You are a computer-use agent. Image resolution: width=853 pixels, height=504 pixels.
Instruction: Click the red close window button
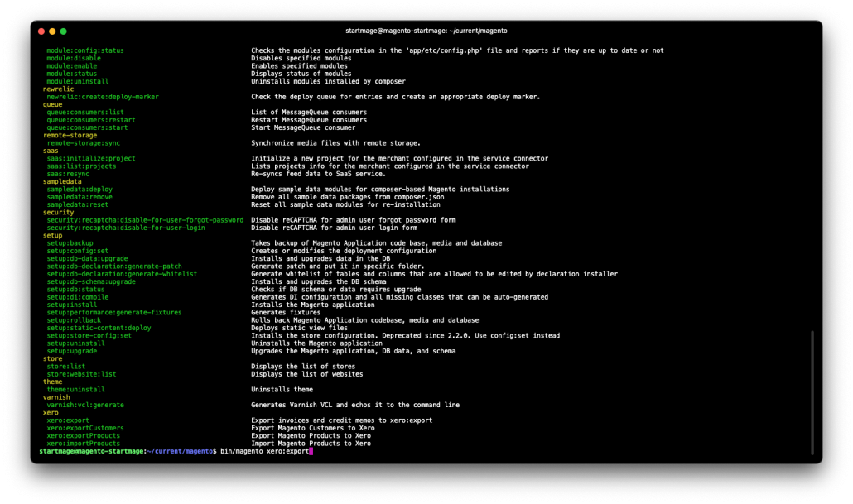click(x=41, y=31)
